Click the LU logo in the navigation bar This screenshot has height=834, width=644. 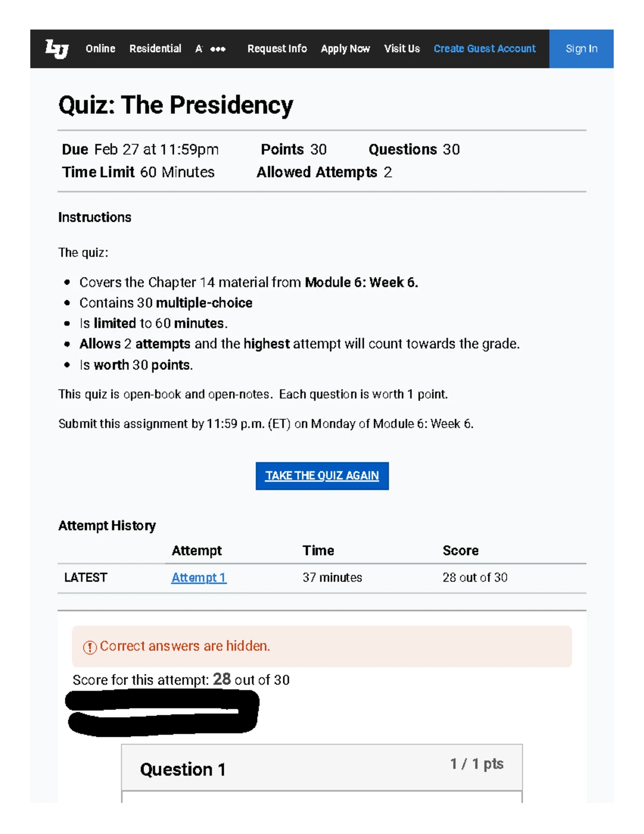(x=55, y=49)
